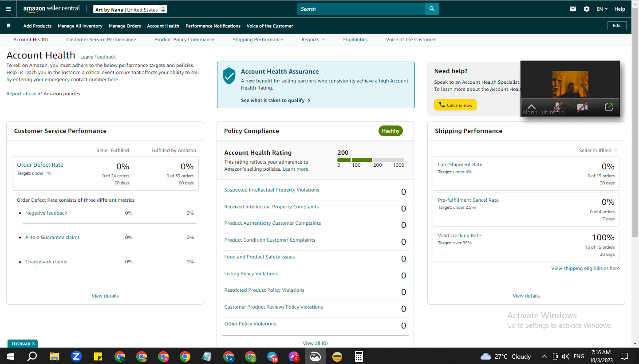
Task: Open the Report abuse link
Action: 21,94
